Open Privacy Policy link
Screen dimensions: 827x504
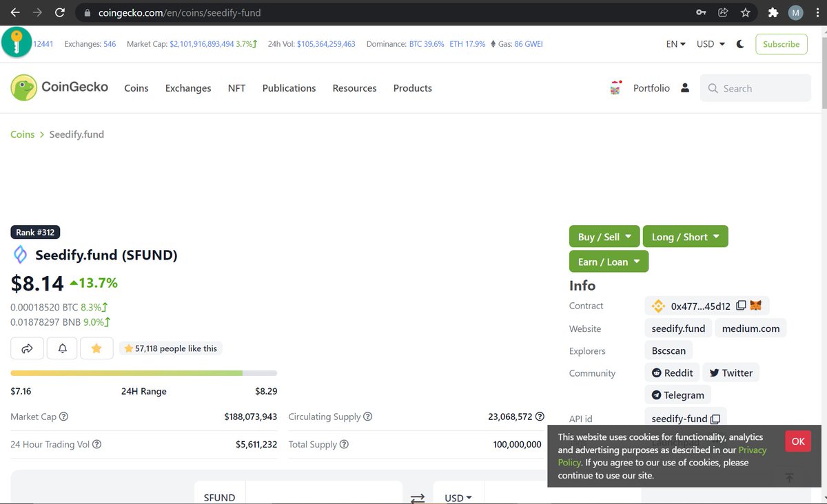tap(662, 456)
